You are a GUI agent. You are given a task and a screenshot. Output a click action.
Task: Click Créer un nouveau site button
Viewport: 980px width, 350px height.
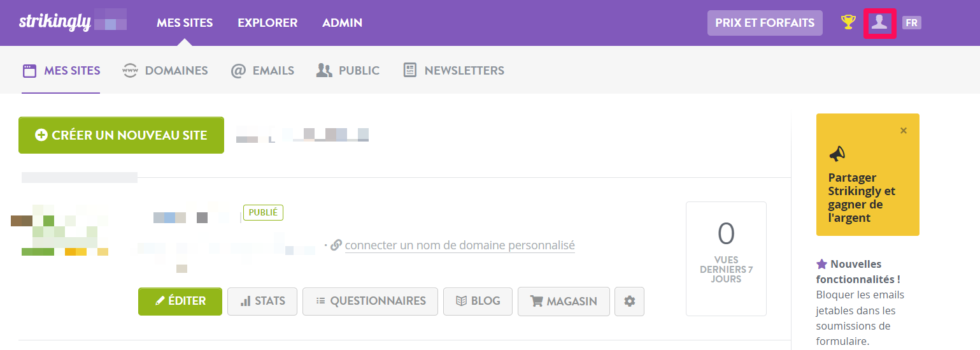pyautogui.click(x=121, y=135)
